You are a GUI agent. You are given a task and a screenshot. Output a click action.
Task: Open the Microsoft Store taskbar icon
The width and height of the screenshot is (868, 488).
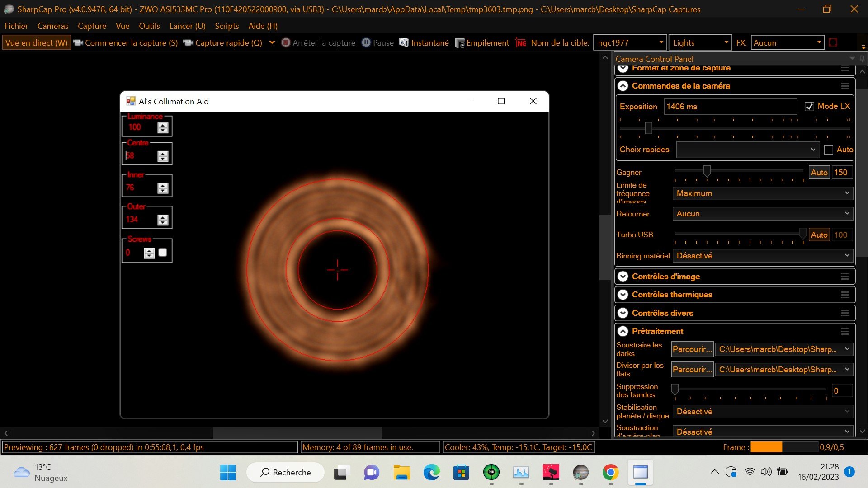point(461,473)
